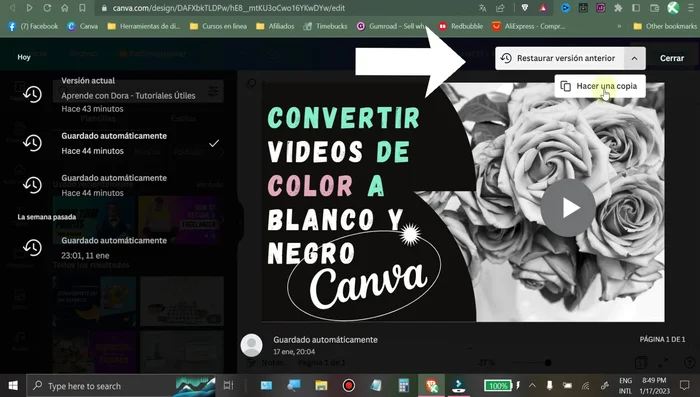Open File Explorer from taskbar
The width and height of the screenshot is (700, 397).
pyautogui.click(x=321, y=385)
